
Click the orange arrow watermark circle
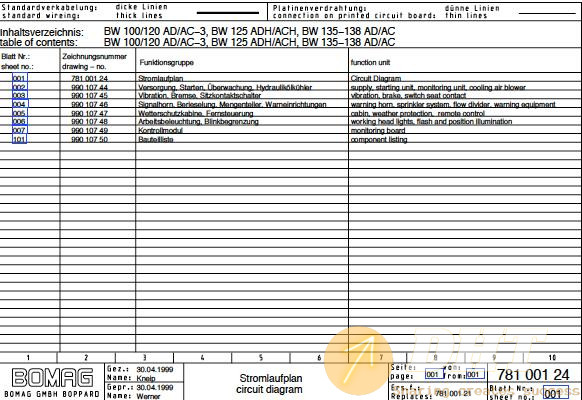(x=358, y=361)
